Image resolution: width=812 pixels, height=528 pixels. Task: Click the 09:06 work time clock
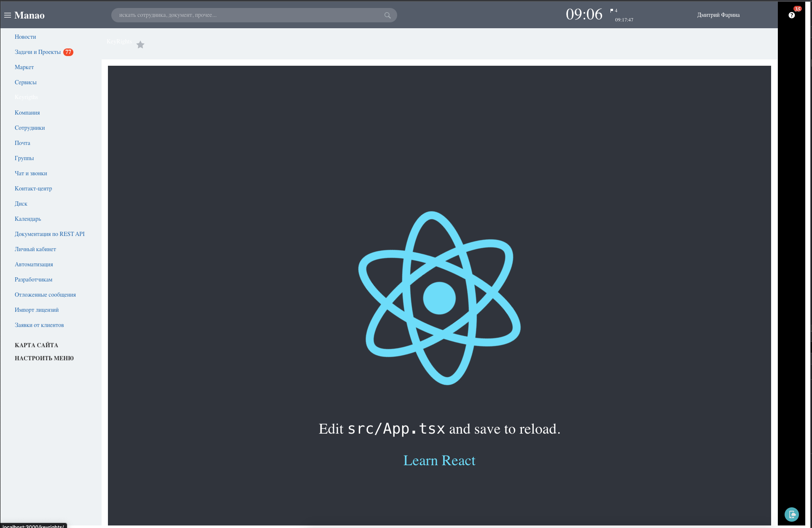click(584, 15)
